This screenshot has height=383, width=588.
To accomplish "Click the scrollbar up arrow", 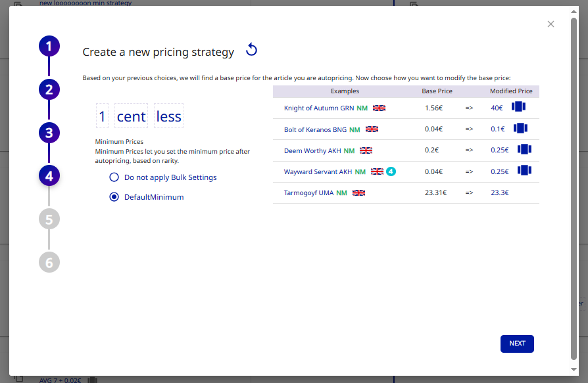I will (574, 12).
